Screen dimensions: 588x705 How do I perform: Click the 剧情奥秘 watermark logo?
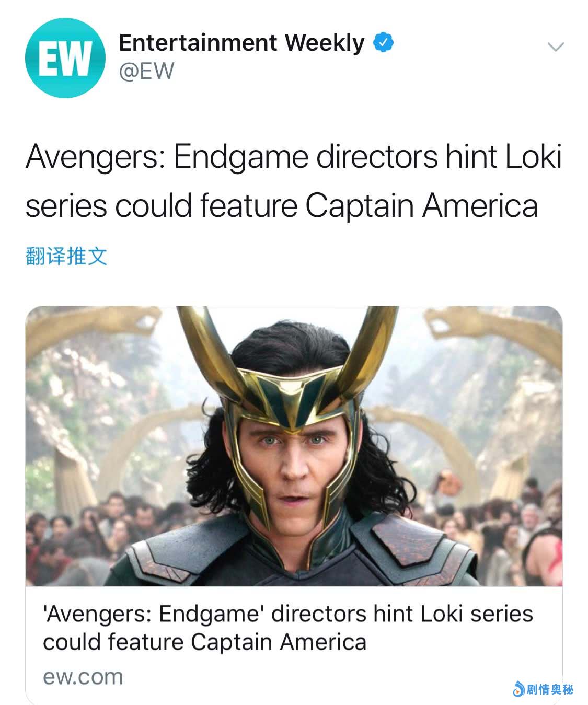tap(543, 689)
